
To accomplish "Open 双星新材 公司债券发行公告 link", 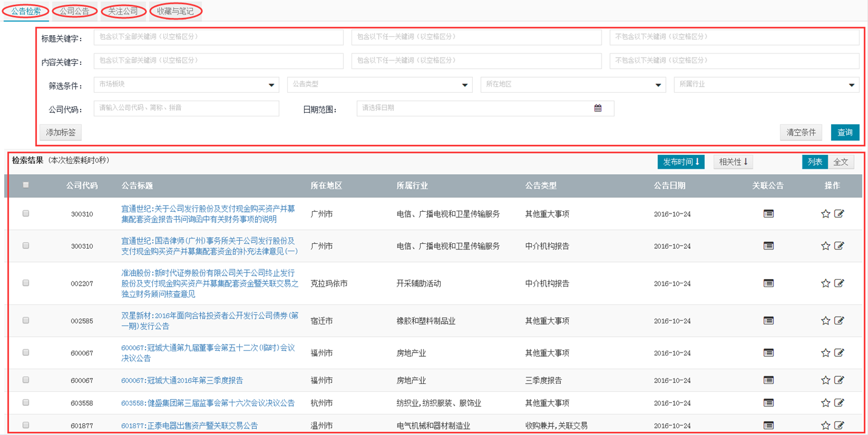I will [210, 320].
